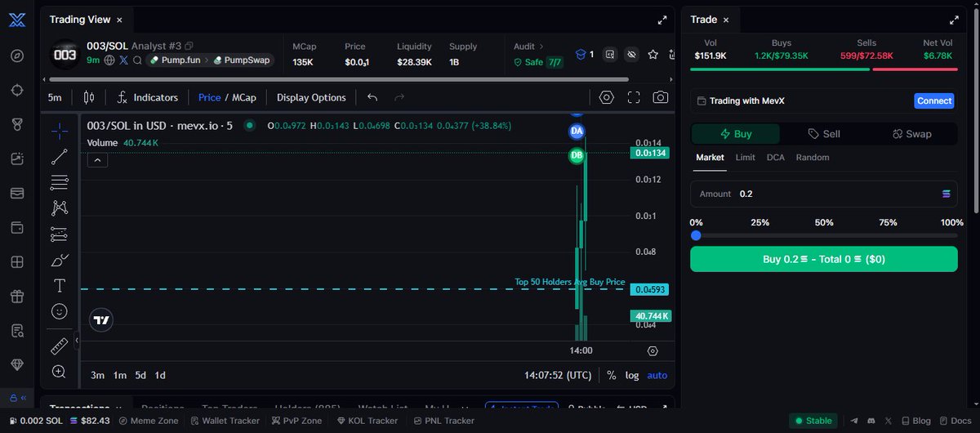
Task: Expand the Audit details chevron
Action: (x=540, y=47)
